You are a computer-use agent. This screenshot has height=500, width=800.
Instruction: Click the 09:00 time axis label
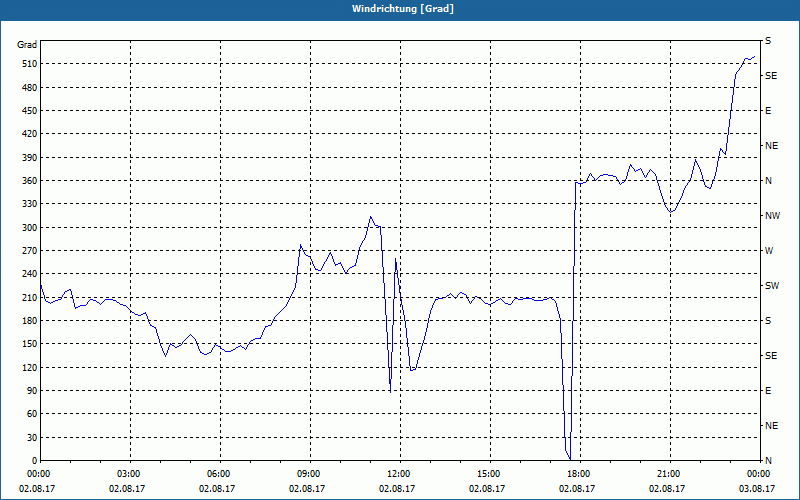[310, 474]
